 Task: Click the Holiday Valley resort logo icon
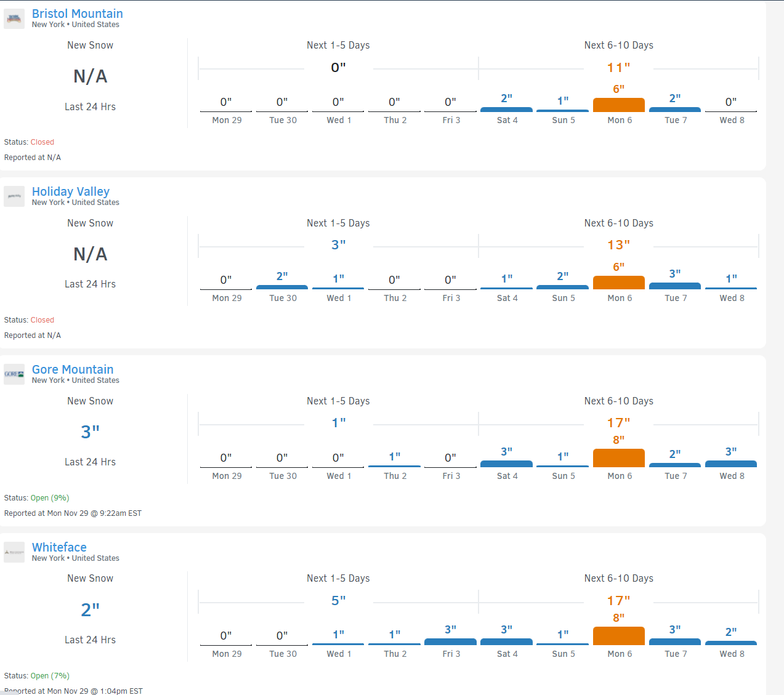click(x=14, y=196)
